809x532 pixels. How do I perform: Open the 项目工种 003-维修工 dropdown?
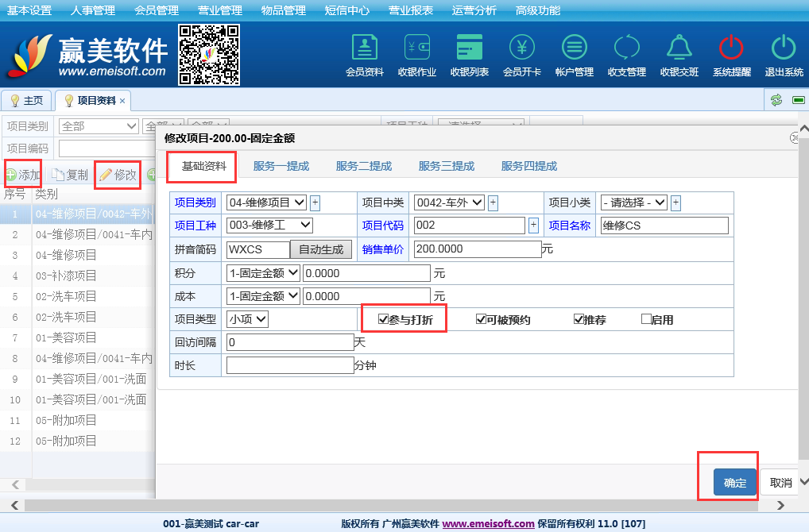coord(269,226)
